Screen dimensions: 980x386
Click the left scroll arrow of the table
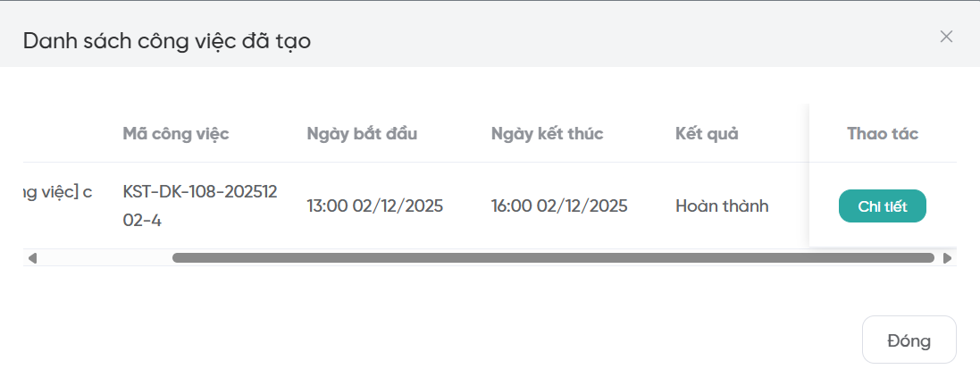click(x=32, y=258)
